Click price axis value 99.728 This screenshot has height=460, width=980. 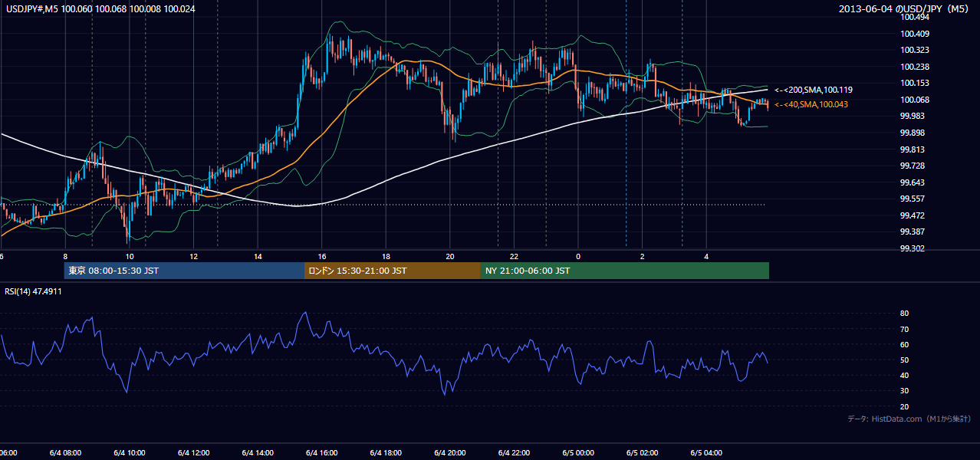(914, 166)
